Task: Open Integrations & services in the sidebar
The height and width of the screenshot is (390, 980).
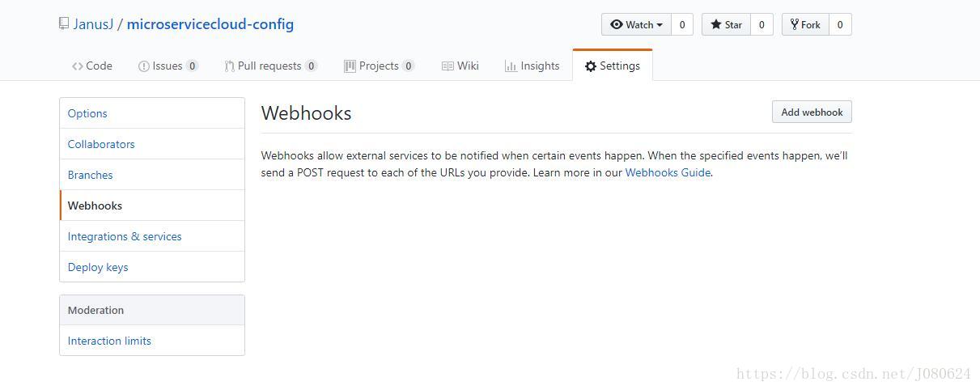Action: [x=152, y=236]
